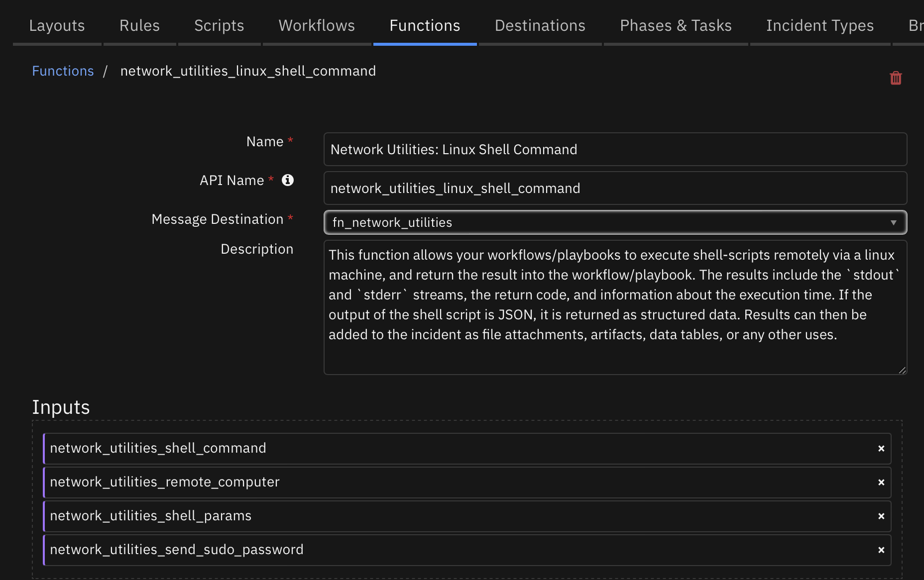Screen dimensions: 924x580
Task: Show API Name info tooltip icon
Action: coord(288,180)
